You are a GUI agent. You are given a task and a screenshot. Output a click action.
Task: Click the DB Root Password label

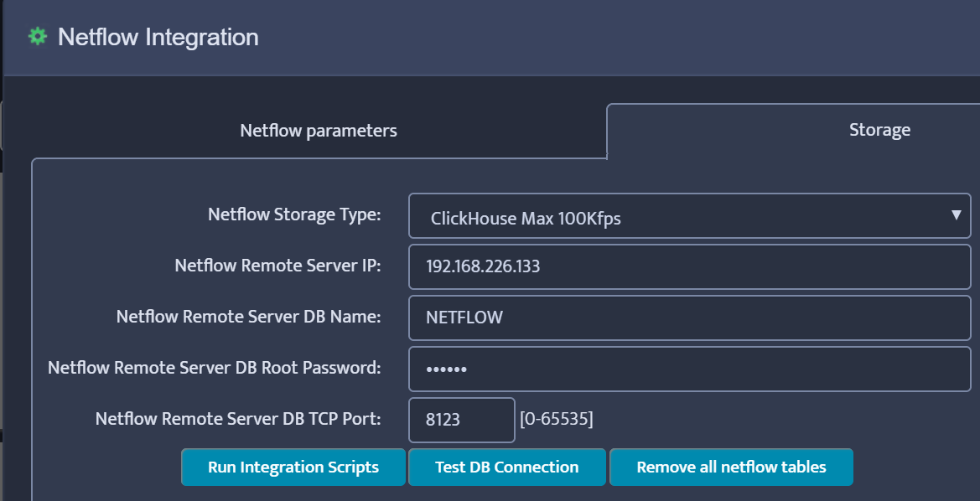pos(215,367)
